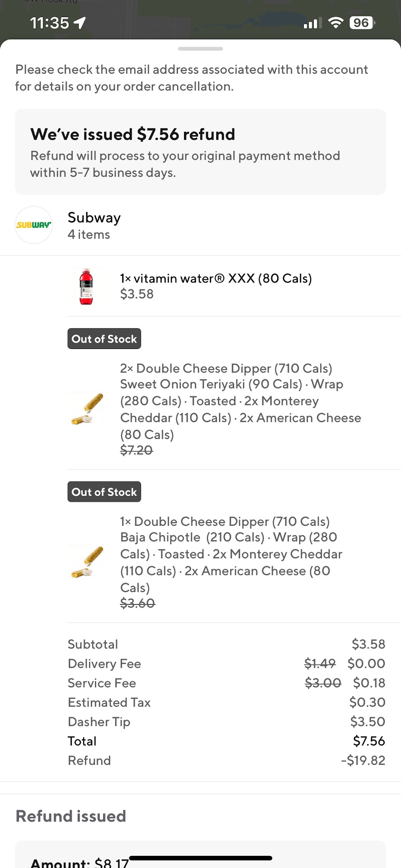This screenshot has height=868, width=401.
Task: Tap the location arrow status icon
Action: click(x=80, y=23)
